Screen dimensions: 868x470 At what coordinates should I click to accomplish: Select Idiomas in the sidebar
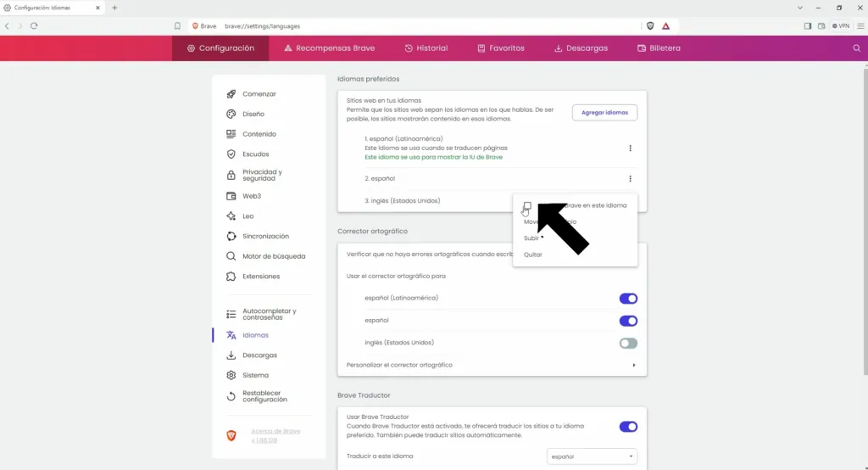(x=248, y=335)
